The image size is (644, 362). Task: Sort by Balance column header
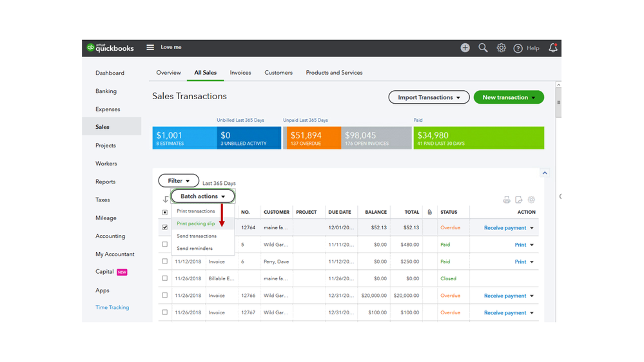(x=376, y=212)
